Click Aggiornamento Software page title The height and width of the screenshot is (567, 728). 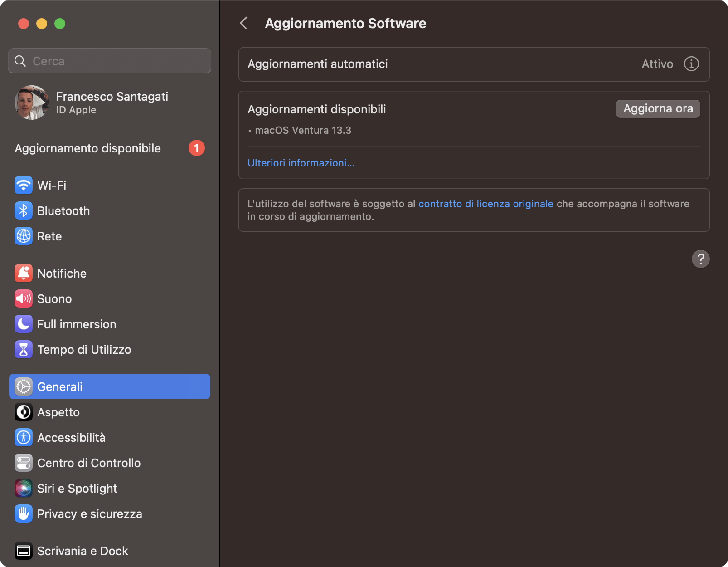345,23
